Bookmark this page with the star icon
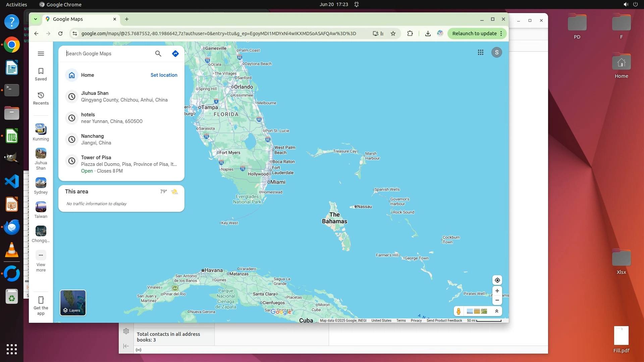This screenshot has width=644, height=362. [393, 34]
